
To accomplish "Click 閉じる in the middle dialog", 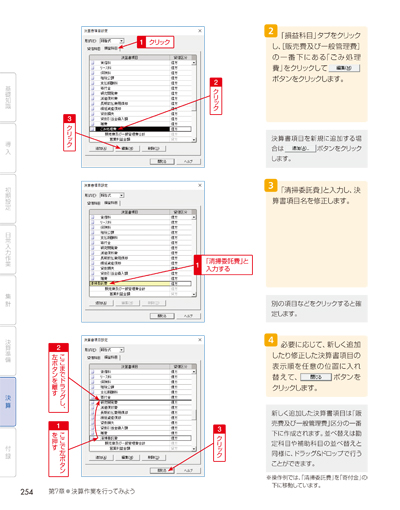I will [x=162, y=316].
